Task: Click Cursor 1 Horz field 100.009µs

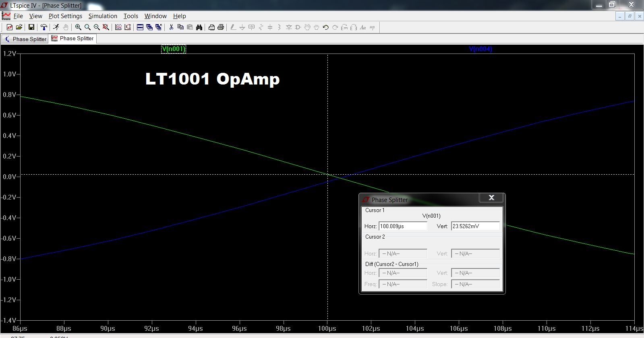Action: coord(403,226)
